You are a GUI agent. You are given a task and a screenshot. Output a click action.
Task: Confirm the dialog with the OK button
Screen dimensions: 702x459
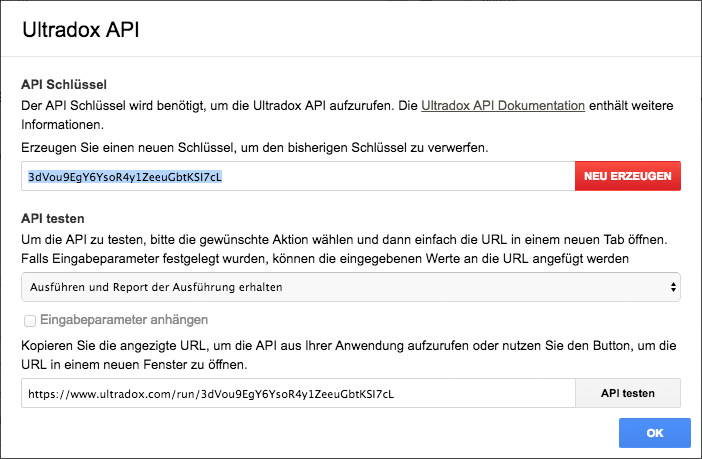[655, 433]
